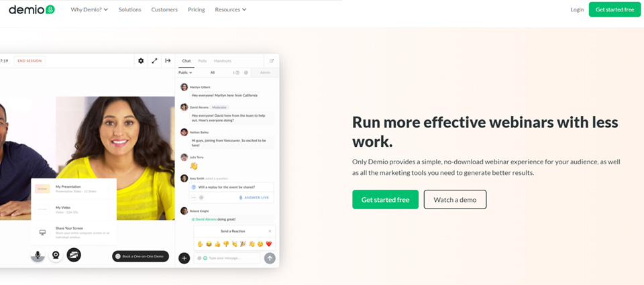Screen dimensions: 644x285
Task: Select the red heart reaction emoji
Action: click(x=269, y=244)
